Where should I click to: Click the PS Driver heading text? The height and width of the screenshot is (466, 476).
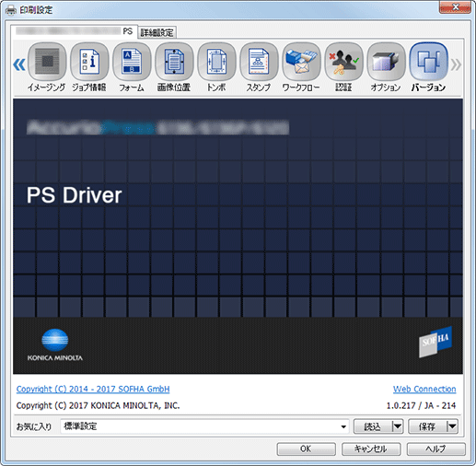(x=75, y=195)
